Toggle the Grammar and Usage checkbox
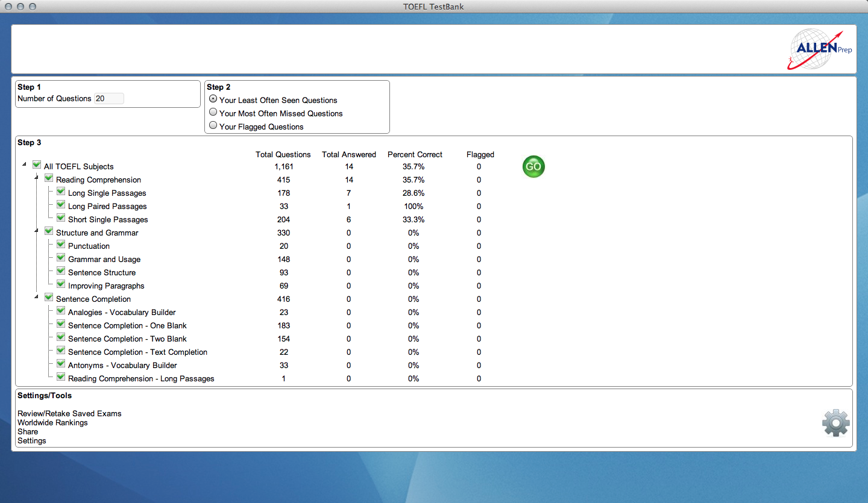The height and width of the screenshot is (503, 868). pos(61,258)
